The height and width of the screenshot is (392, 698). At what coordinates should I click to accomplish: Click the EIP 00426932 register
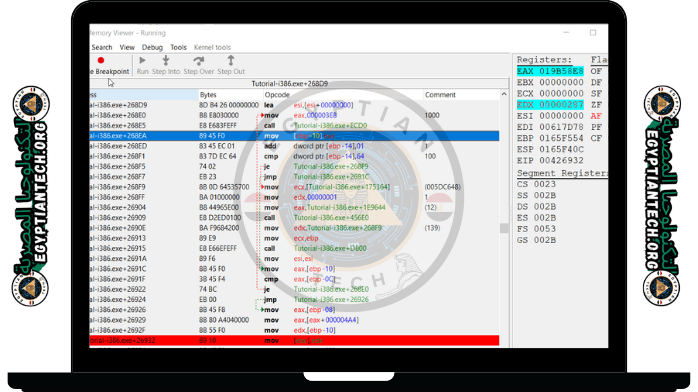coord(550,160)
